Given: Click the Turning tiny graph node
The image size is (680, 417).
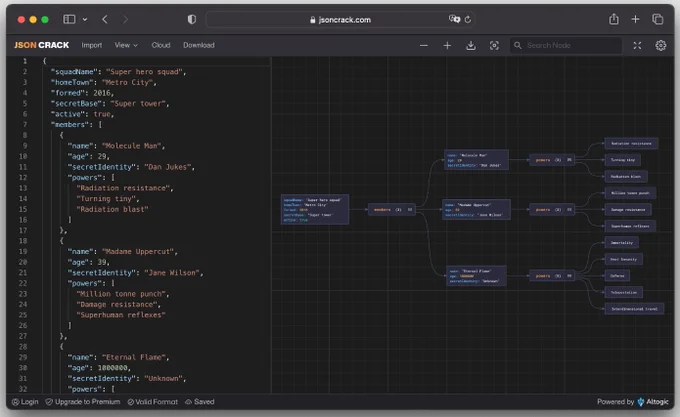Looking at the screenshot, I should pyautogui.click(x=622, y=160).
